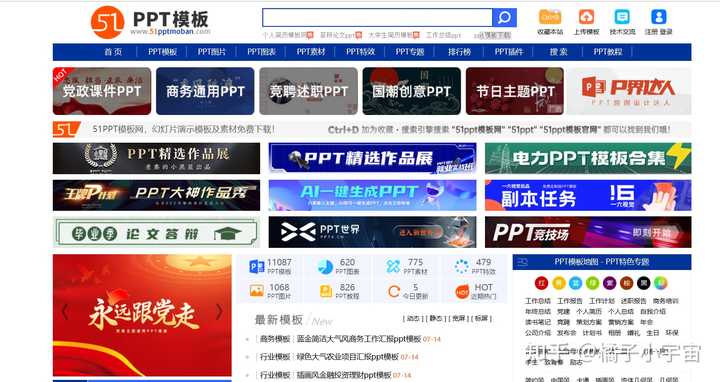Open PPT专题 navigation item
This screenshot has height=382, width=720.
pyautogui.click(x=410, y=52)
